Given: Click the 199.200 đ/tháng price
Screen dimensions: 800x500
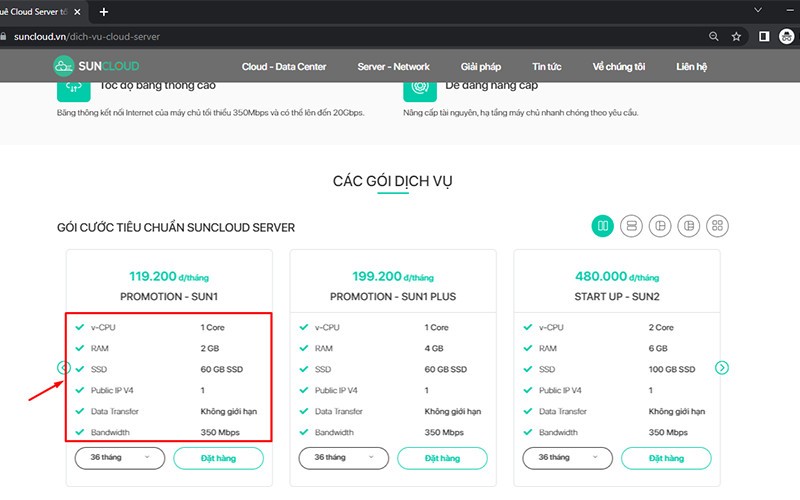Looking at the screenshot, I should click(x=393, y=277).
